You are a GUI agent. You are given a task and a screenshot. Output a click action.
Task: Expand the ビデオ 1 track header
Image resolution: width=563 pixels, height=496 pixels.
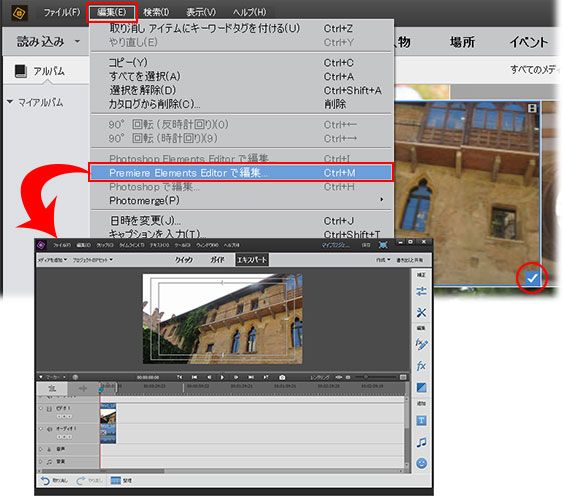[41, 408]
